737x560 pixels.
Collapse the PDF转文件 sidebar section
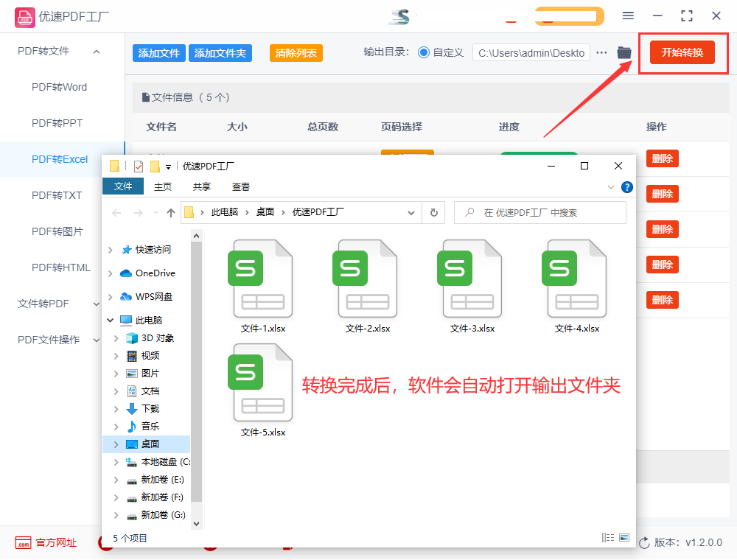click(97, 51)
